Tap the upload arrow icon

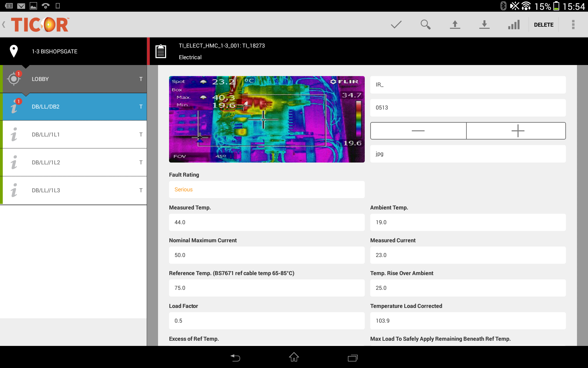tap(455, 24)
